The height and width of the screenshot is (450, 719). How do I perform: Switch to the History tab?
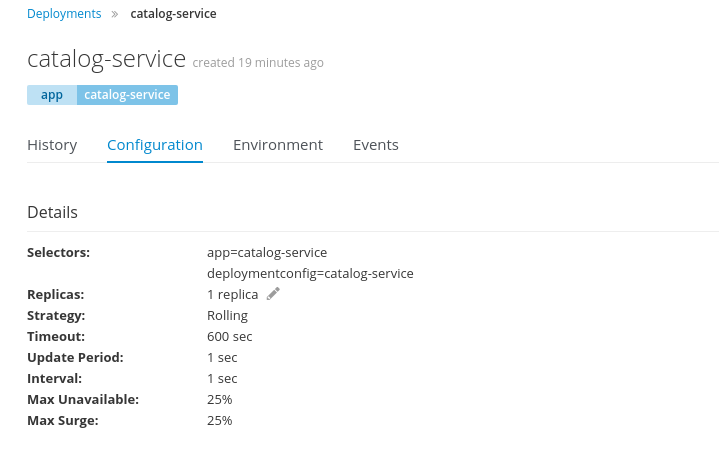click(x=52, y=145)
